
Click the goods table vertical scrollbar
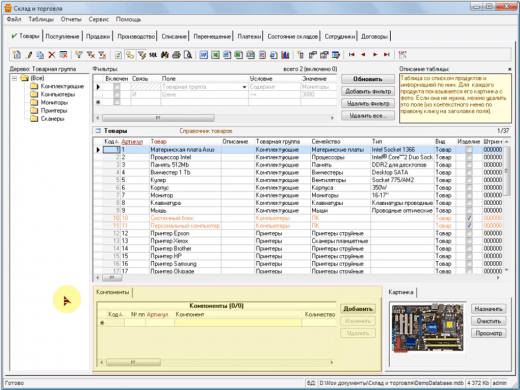click(x=507, y=172)
